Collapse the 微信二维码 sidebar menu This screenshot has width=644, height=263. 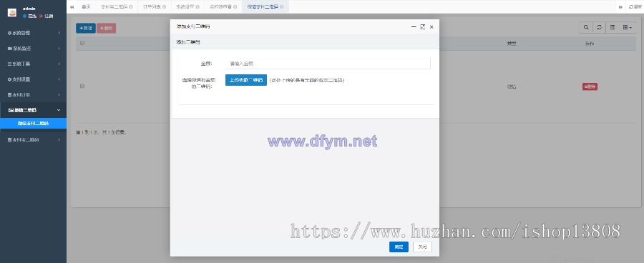[x=33, y=110]
